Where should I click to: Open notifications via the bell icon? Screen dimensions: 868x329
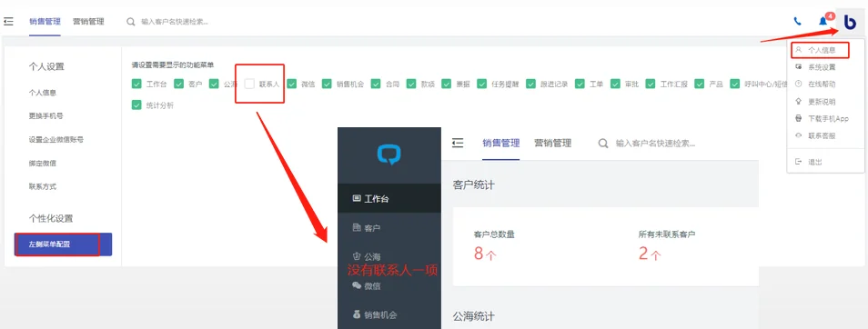(823, 22)
